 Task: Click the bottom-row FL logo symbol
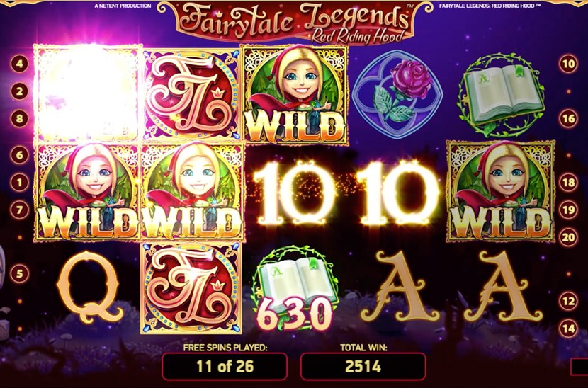(191, 287)
